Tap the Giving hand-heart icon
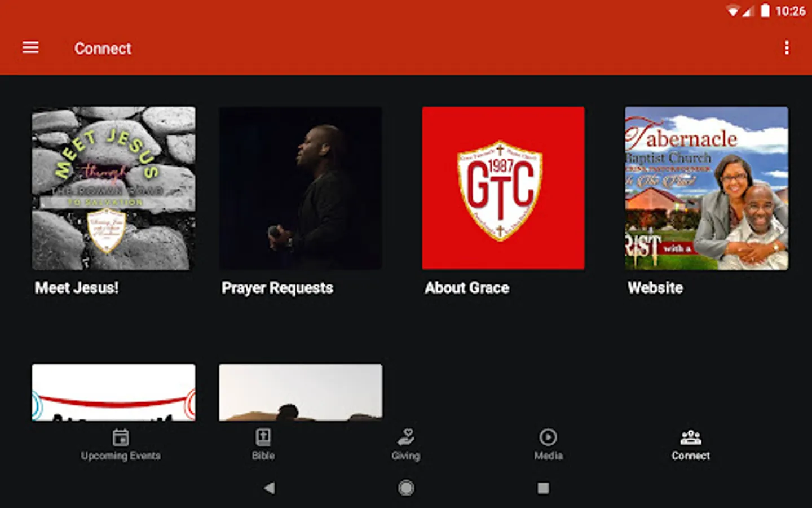 (406, 437)
